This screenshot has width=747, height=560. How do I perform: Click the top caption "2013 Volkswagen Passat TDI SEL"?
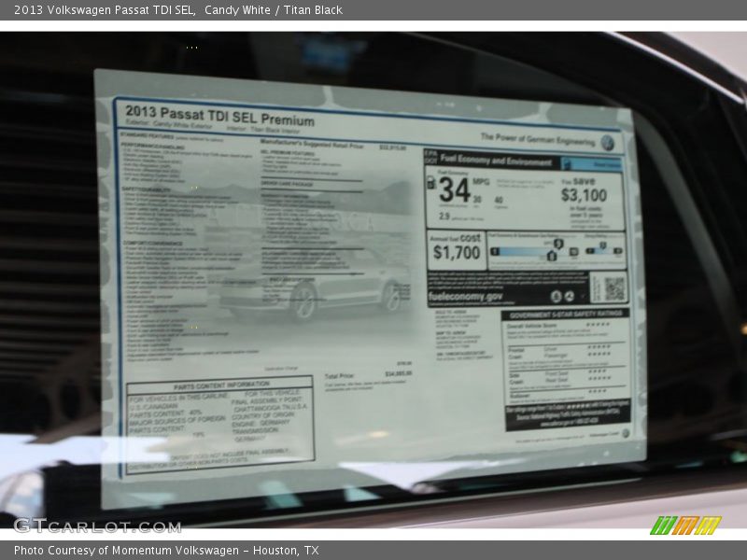pyautogui.click(x=105, y=10)
